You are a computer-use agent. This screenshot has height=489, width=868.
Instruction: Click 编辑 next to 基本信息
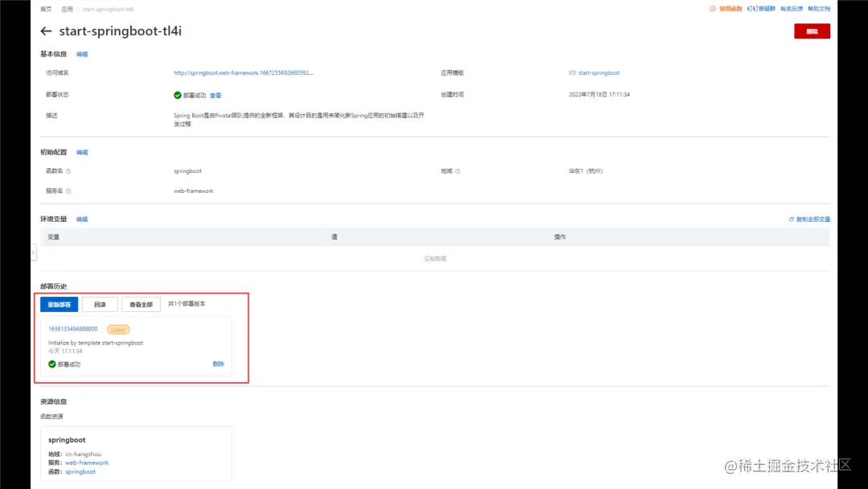coord(82,54)
